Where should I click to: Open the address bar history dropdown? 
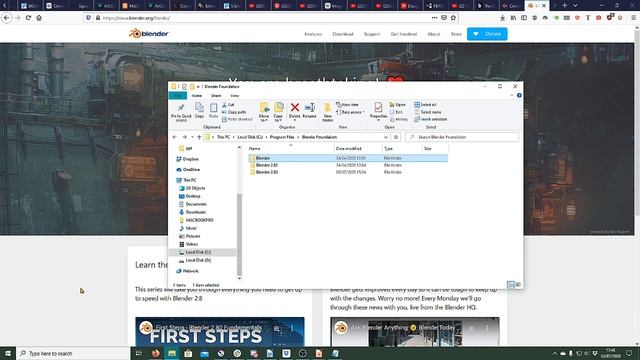[x=386, y=137]
